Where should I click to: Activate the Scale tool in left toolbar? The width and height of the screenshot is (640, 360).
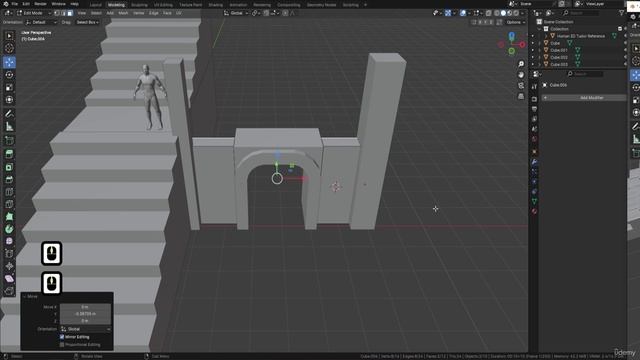tap(9, 87)
